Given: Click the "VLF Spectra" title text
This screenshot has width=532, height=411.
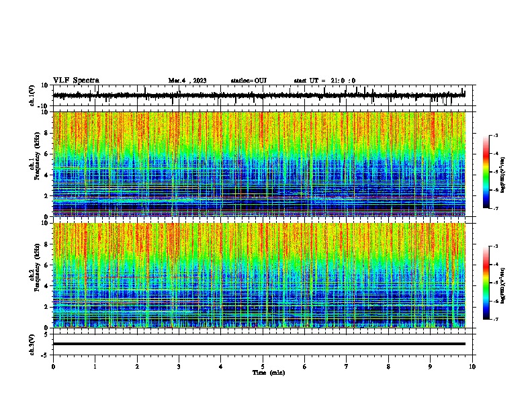Looking at the screenshot, I should pos(76,81).
